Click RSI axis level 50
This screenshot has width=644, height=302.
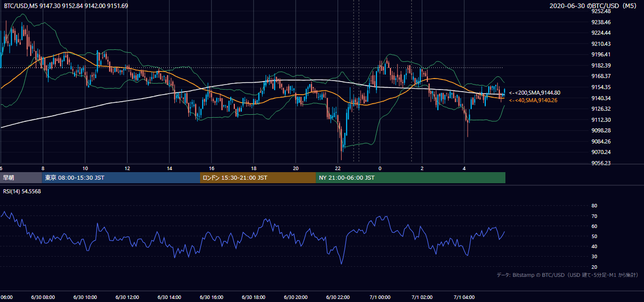coord(595,236)
